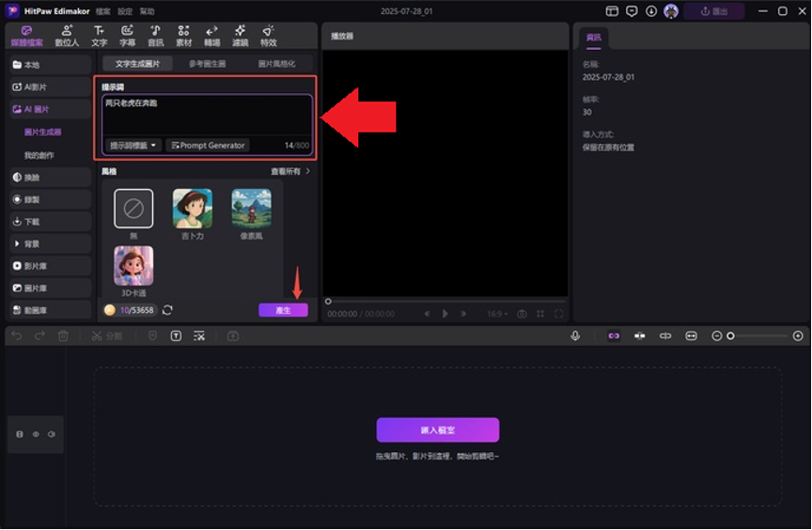
Task: Open the 轉場 transitions panel
Action: 211,36
